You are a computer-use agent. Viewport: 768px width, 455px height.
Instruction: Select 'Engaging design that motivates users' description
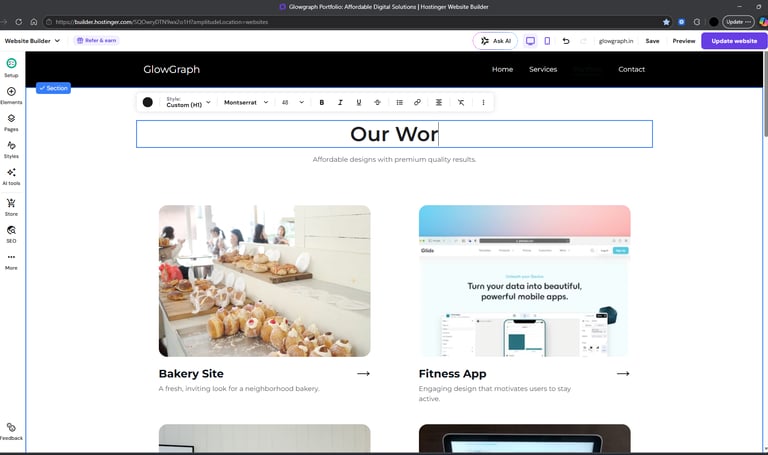495,394
